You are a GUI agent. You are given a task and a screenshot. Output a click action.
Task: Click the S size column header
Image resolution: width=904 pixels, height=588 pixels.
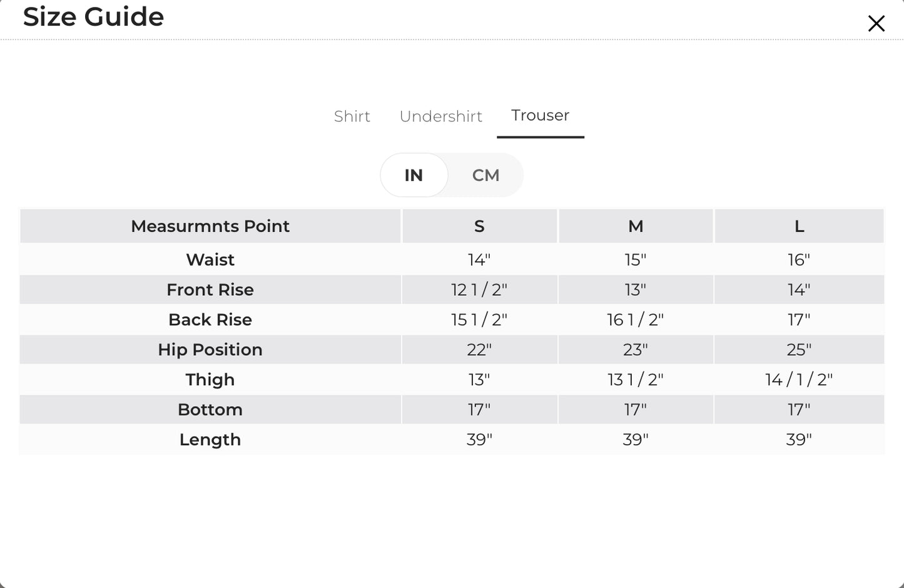click(479, 226)
